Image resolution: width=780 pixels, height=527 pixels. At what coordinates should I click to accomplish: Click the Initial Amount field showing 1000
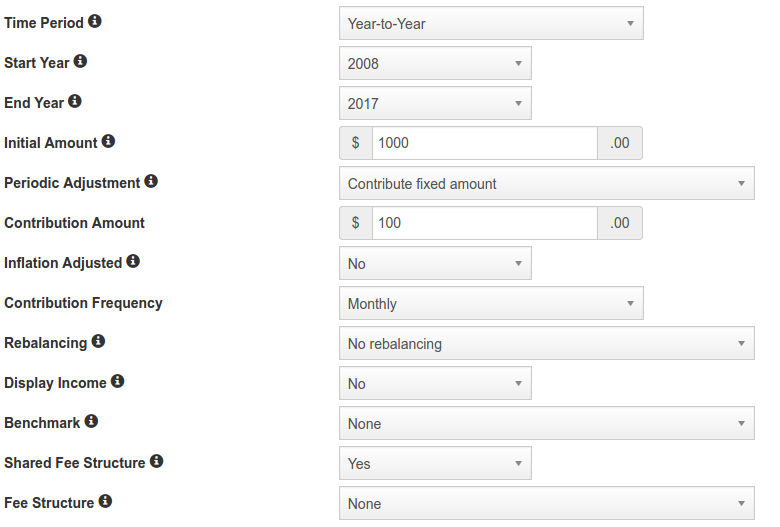point(485,143)
